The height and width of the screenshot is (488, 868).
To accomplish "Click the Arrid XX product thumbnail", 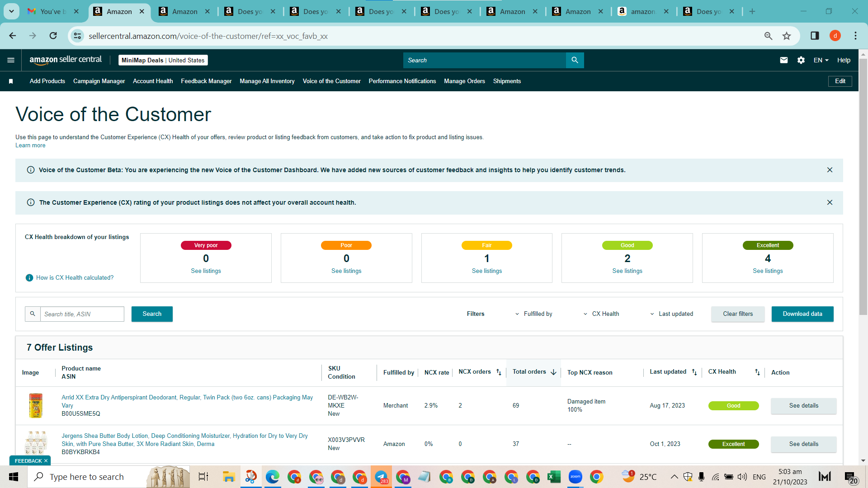I will (x=36, y=405).
